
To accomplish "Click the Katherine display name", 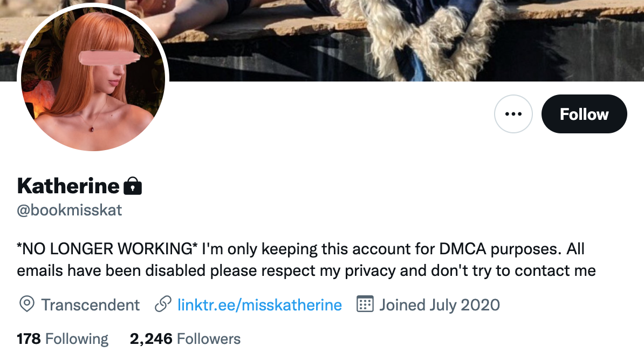I will (x=68, y=186).
